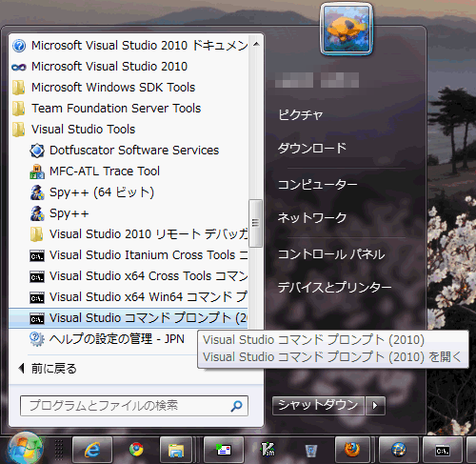Open Google Chrome from taskbar
The height and width of the screenshot is (464, 476).
click(136, 450)
